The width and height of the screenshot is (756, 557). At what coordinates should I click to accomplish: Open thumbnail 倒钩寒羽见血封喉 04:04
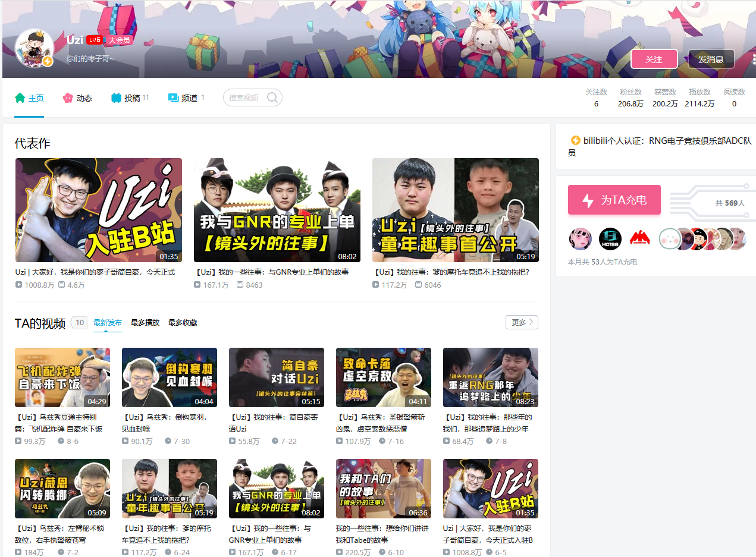(x=170, y=377)
